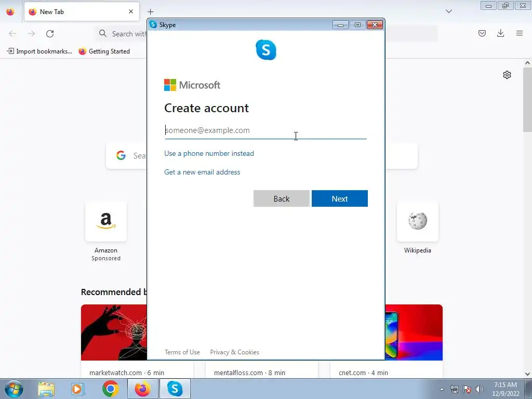
Task: Open Getting Started bookmark
Action: 104,51
